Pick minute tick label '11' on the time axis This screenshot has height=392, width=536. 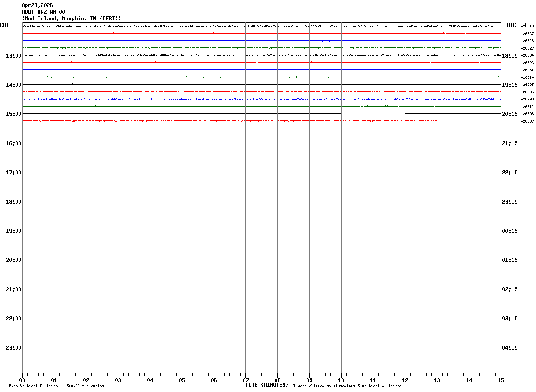coord(373,380)
